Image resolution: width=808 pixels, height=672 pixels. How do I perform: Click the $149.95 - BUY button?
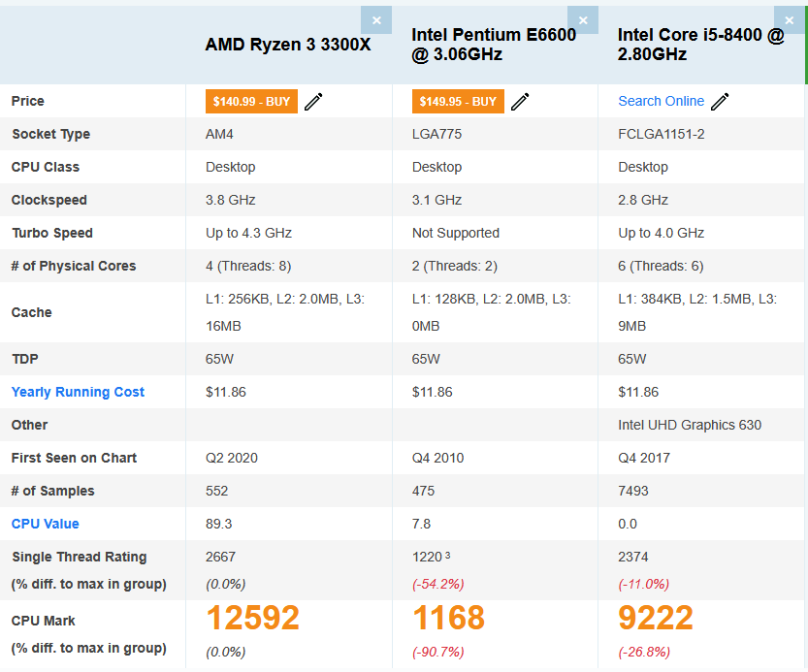[x=458, y=102]
